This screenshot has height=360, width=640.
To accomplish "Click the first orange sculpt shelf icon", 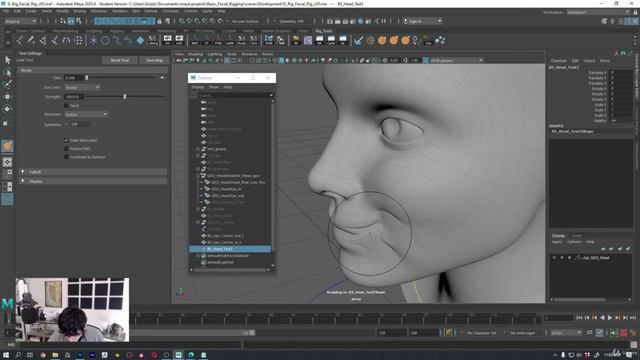I will 382,40.
